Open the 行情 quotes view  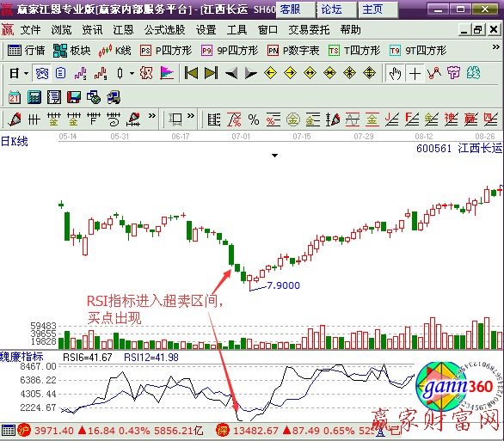point(26,51)
